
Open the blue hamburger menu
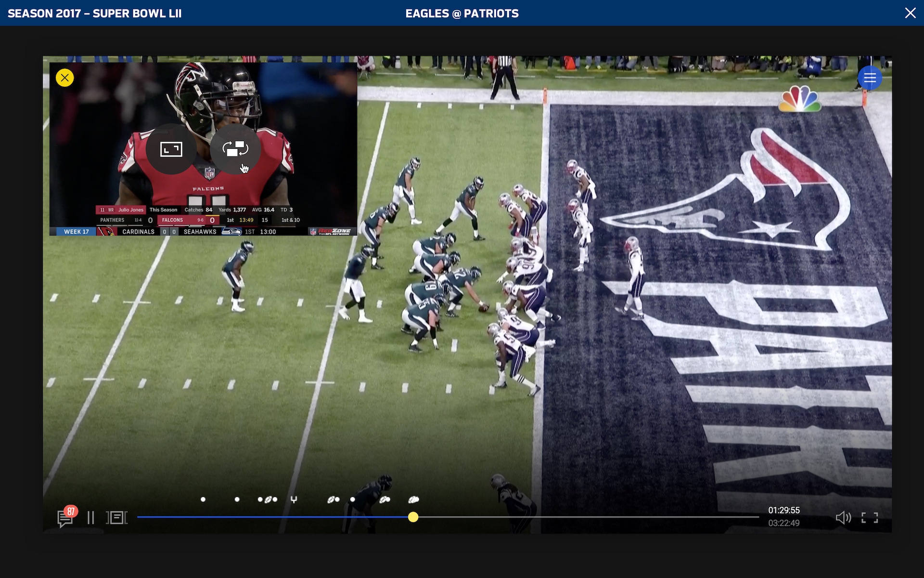[x=870, y=78]
